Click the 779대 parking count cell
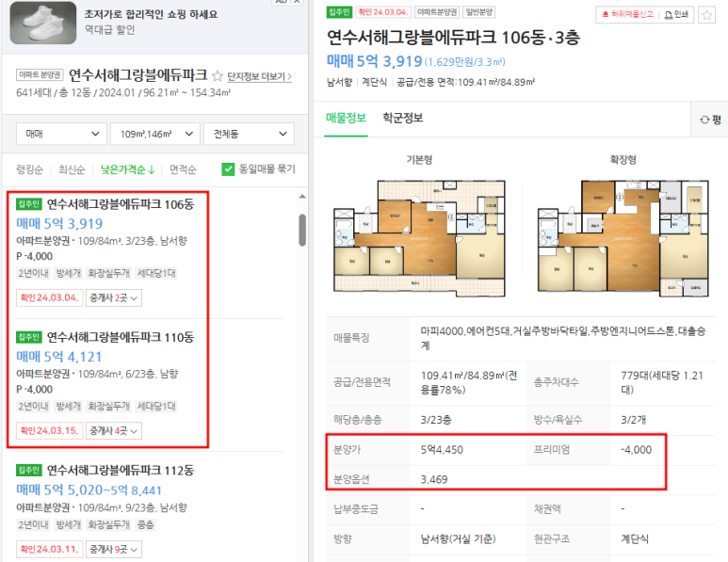The width and height of the screenshot is (728, 562). click(662, 382)
